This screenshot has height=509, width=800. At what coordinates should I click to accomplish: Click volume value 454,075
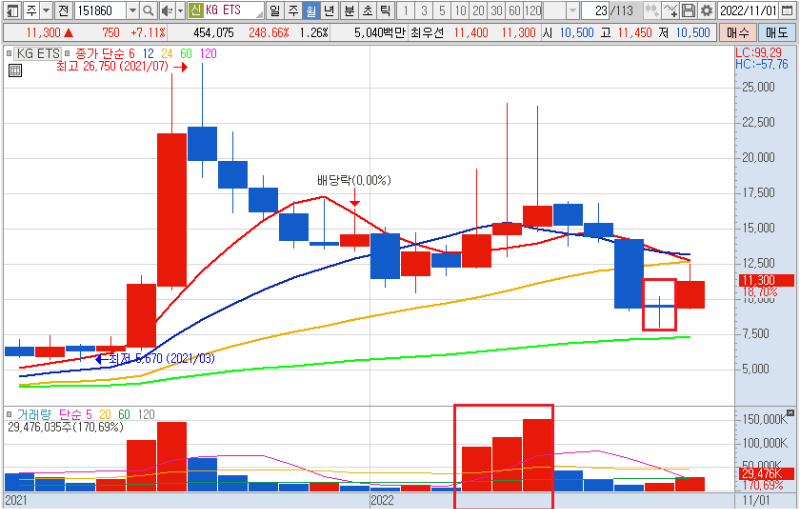214,33
